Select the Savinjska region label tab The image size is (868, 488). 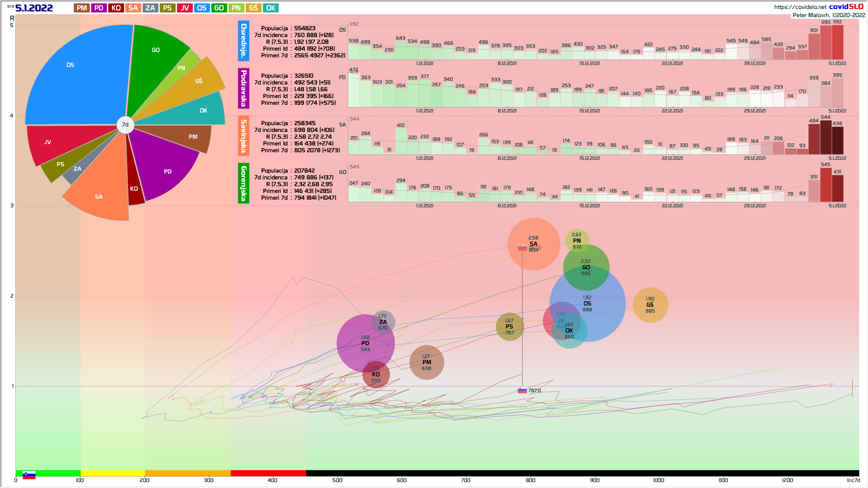[243, 136]
